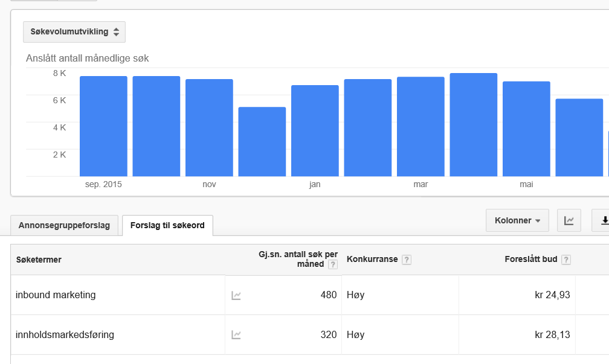Sort by Søketermer column header

pos(39,260)
